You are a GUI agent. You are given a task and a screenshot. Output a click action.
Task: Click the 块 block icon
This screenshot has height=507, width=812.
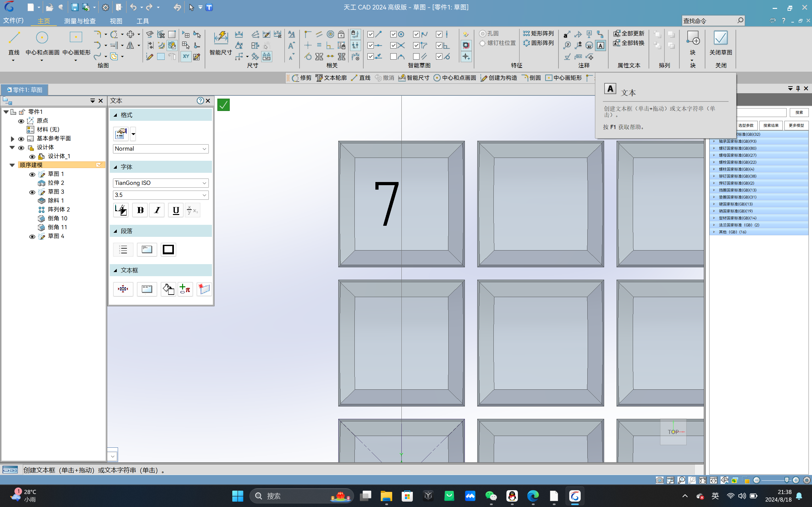[x=693, y=38]
